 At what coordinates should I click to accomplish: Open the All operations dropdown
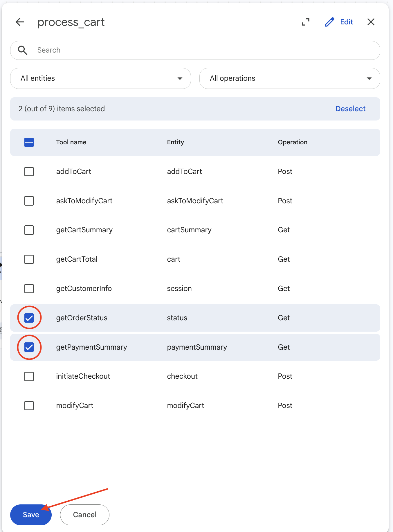point(290,78)
